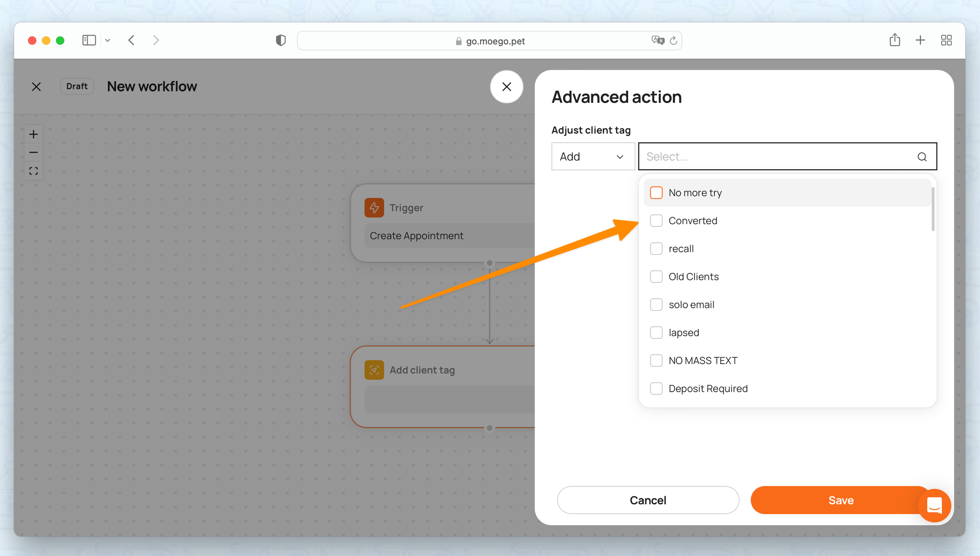This screenshot has width=980, height=556.
Task: Click the tag list scrollbar
Action: point(932,210)
